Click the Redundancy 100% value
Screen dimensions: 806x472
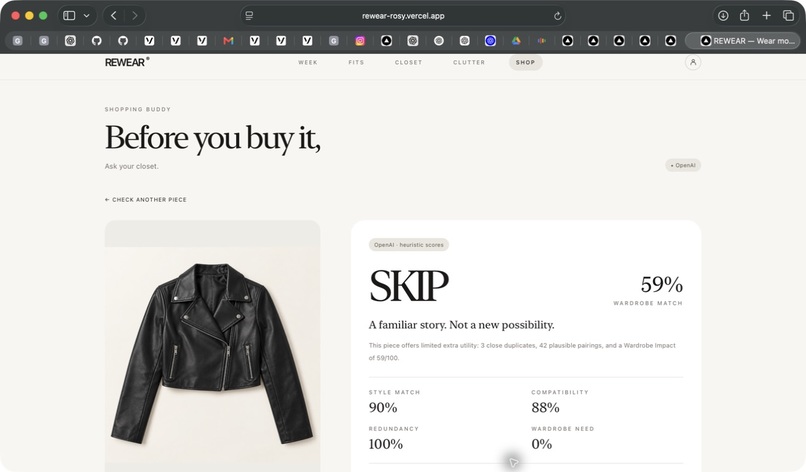pyautogui.click(x=386, y=444)
